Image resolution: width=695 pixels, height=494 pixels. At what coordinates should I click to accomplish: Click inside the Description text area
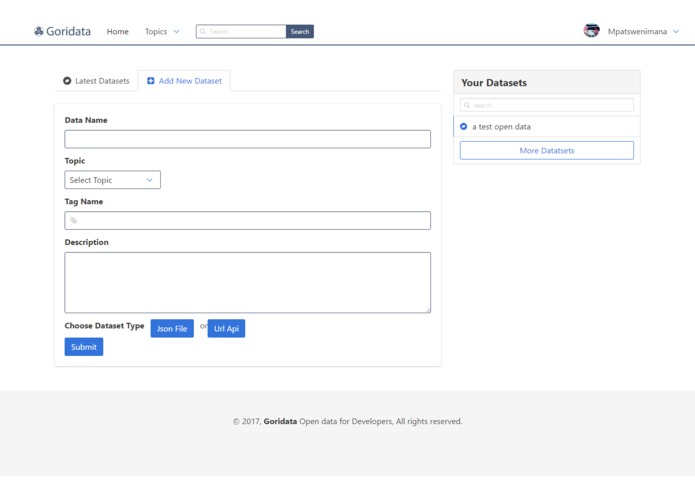pos(247,283)
